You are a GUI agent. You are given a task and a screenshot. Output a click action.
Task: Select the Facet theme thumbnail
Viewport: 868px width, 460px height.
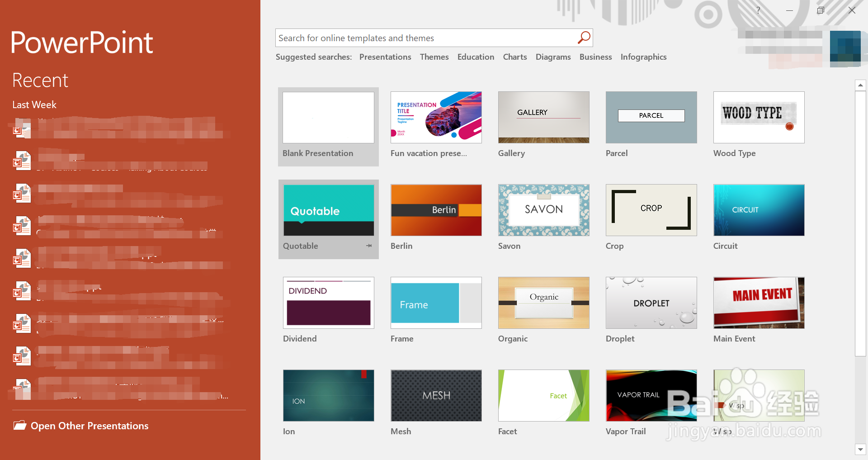[543, 396]
